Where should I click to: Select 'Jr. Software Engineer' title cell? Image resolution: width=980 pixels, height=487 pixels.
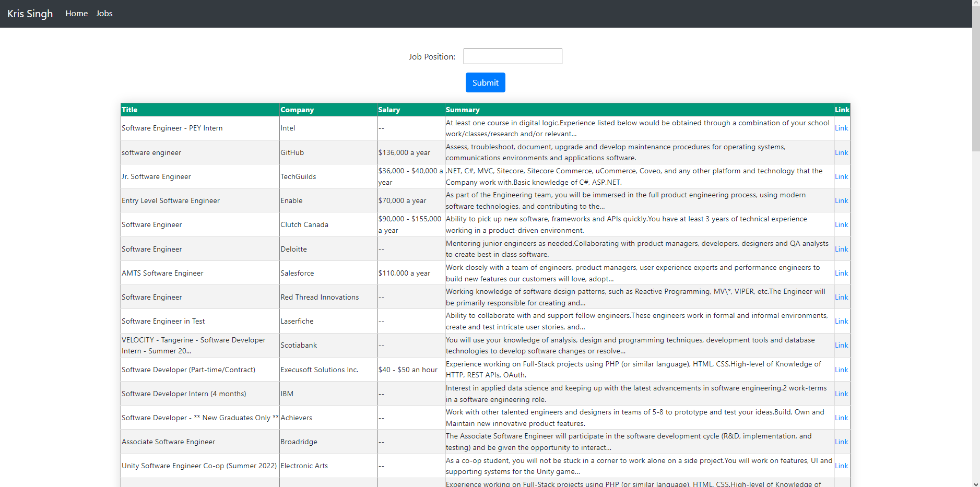click(200, 176)
